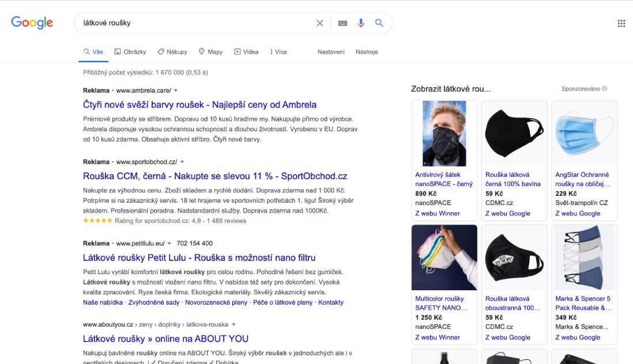Click Multicolor roušky SAFETY NANO title
The image size is (633, 364).
pyautogui.click(x=441, y=303)
